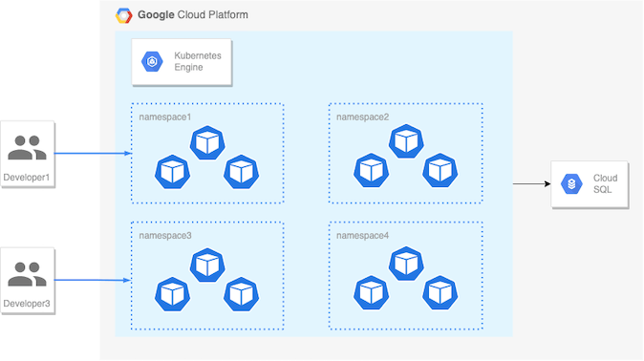Click the Google Cloud Platform title text
The height and width of the screenshot is (361, 644).
(193, 14)
